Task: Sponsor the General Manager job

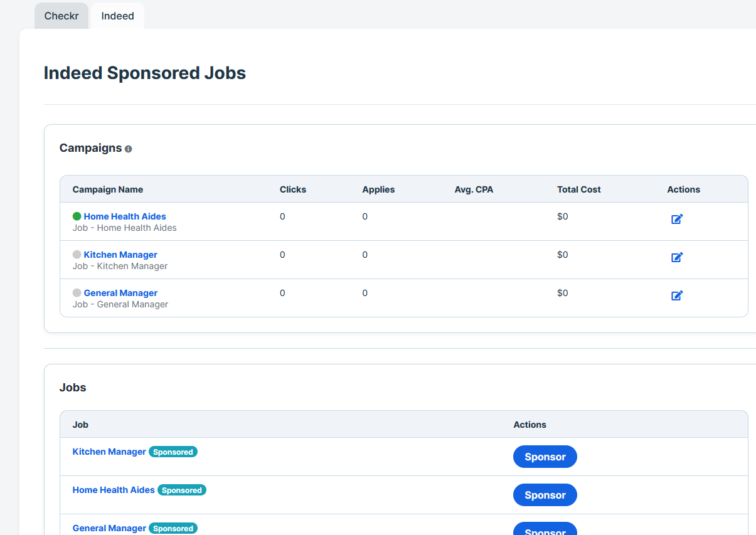Action: point(545,529)
